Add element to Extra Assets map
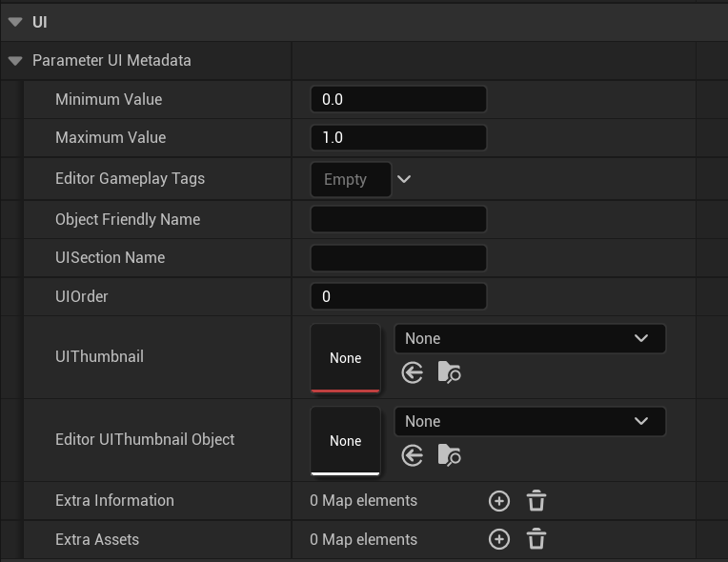The height and width of the screenshot is (562, 728). pyautogui.click(x=499, y=539)
